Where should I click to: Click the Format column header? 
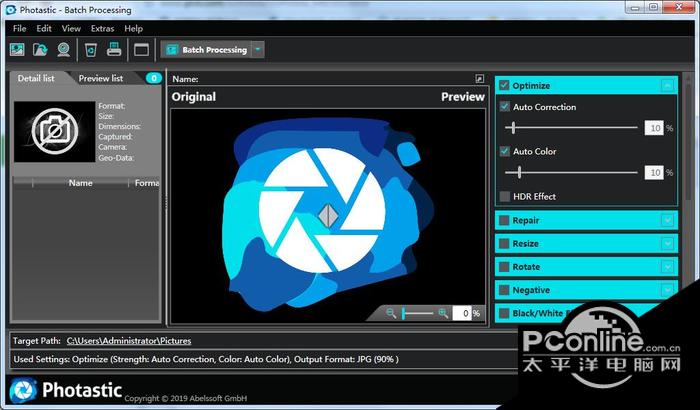(146, 183)
